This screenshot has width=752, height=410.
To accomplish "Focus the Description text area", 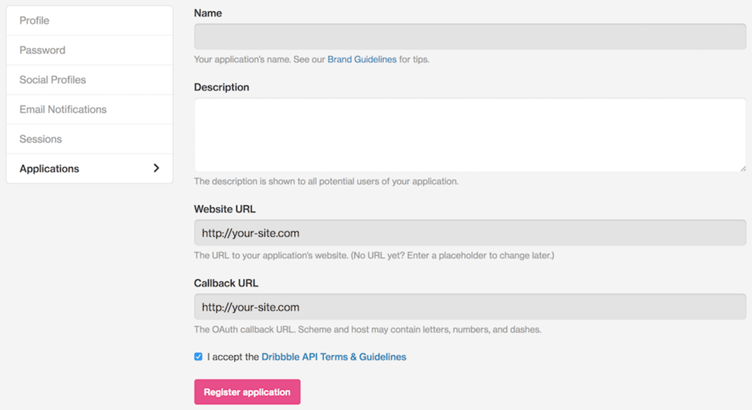I will [x=470, y=135].
